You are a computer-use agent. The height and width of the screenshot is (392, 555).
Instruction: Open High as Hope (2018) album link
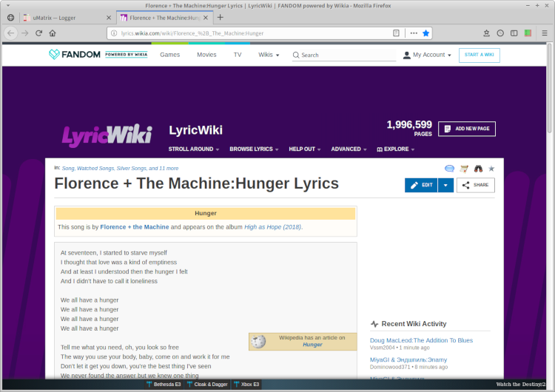pyautogui.click(x=273, y=227)
